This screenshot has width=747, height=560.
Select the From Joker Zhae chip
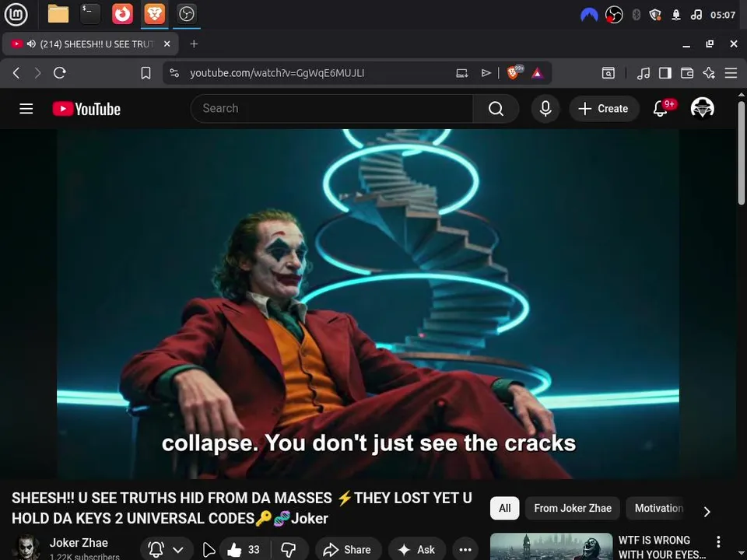(573, 508)
